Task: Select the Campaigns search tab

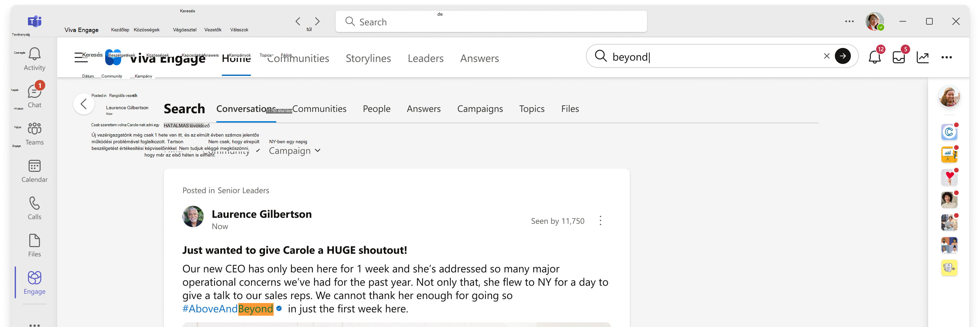Action: tap(480, 109)
